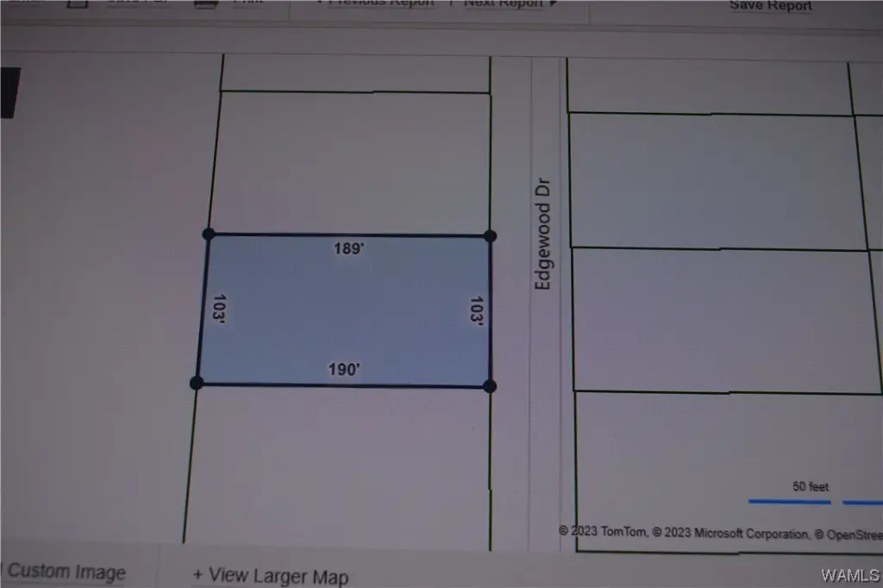This screenshot has width=883, height=588.
Task: Click the bottom-left corner marker of the highlighted parcel
Action: coord(197,382)
